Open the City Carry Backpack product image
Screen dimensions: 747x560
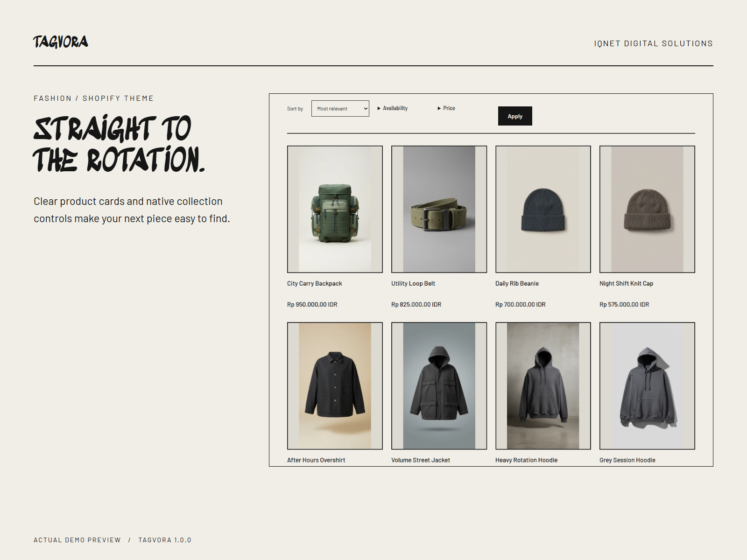tap(335, 209)
